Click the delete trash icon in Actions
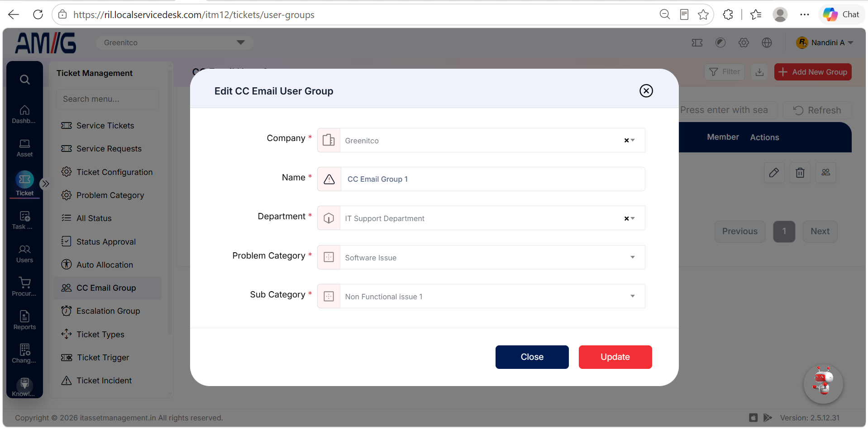Screen dimensions: 868x429 (800, 172)
